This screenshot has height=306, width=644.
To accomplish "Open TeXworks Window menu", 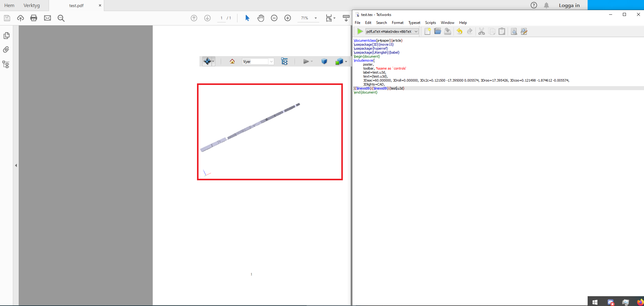I will tap(447, 23).
